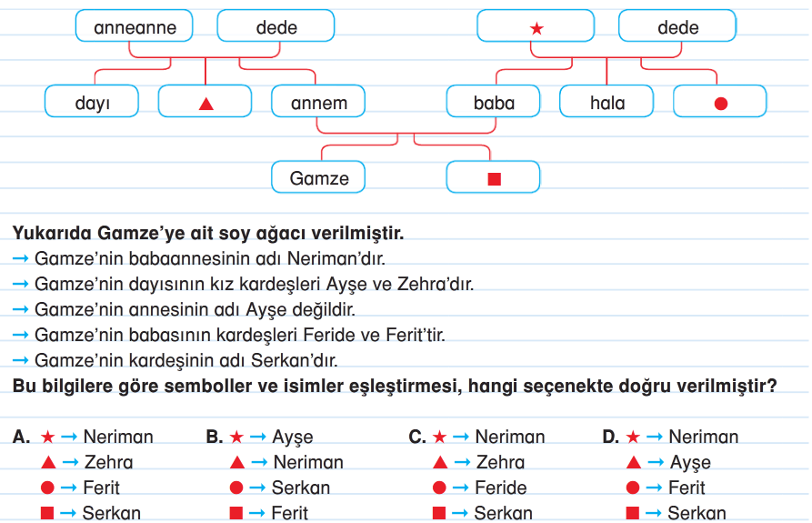Click the dayı box

[x=92, y=102]
